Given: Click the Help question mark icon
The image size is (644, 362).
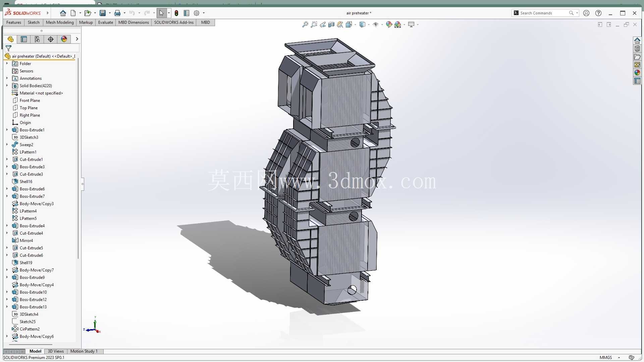Looking at the screenshot, I should point(598,13).
